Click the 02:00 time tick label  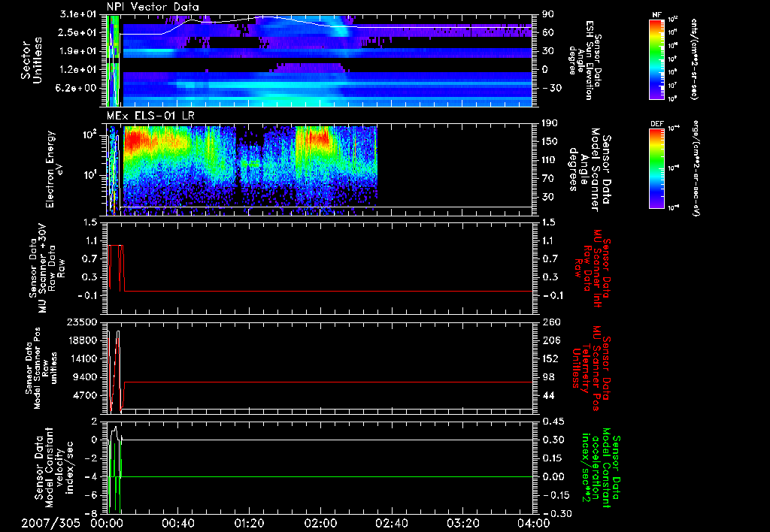(x=320, y=523)
